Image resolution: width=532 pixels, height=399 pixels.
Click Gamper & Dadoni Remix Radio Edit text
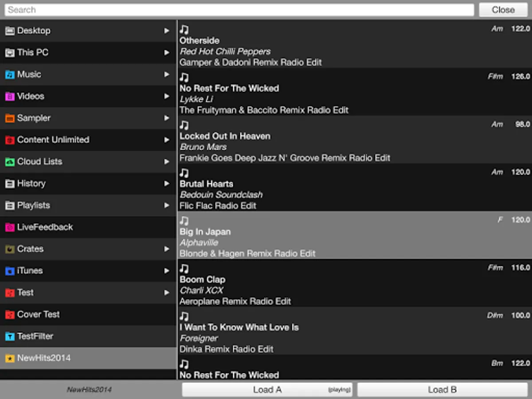point(251,63)
